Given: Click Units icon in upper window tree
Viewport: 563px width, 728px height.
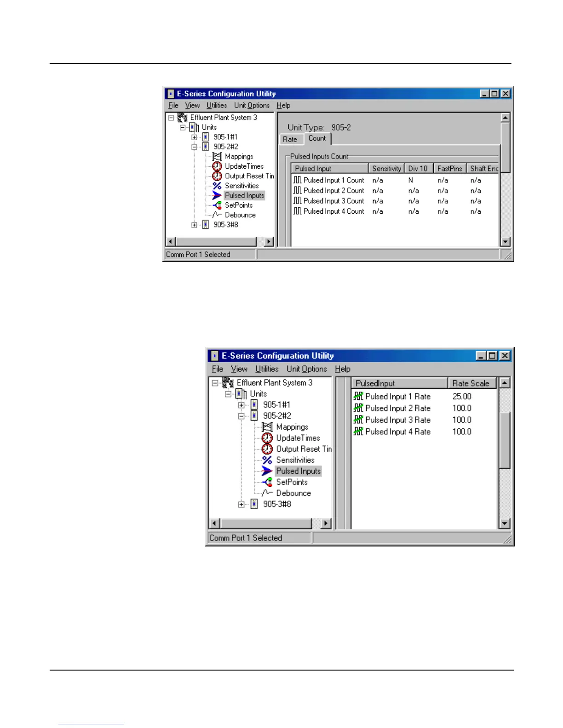Looking at the screenshot, I should point(194,127).
